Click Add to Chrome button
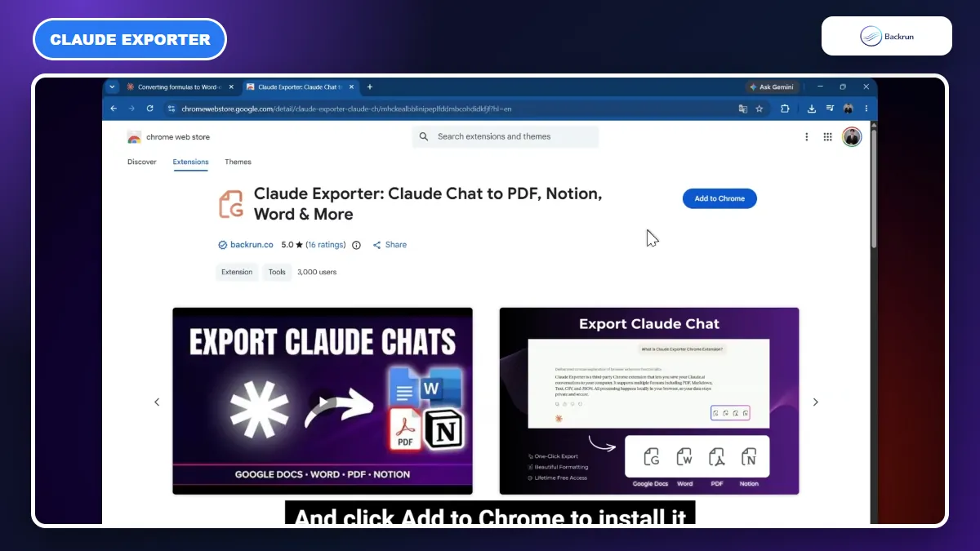Image resolution: width=980 pixels, height=551 pixels. coord(719,198)
